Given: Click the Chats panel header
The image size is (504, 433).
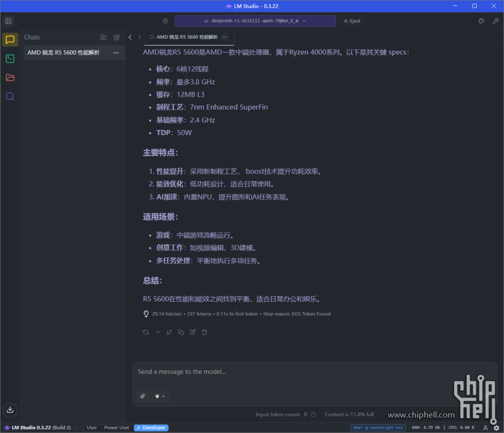Looking at the screenshot, I should 32,38.
